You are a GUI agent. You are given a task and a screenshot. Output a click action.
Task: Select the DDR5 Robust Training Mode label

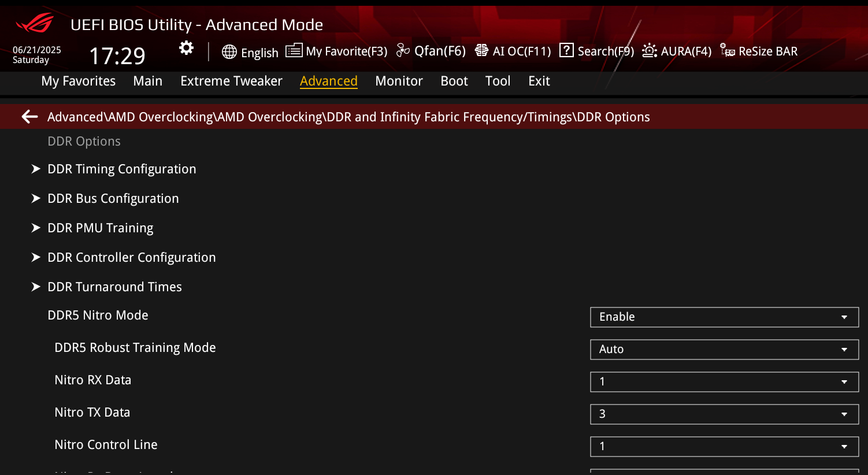click(135, 347)
